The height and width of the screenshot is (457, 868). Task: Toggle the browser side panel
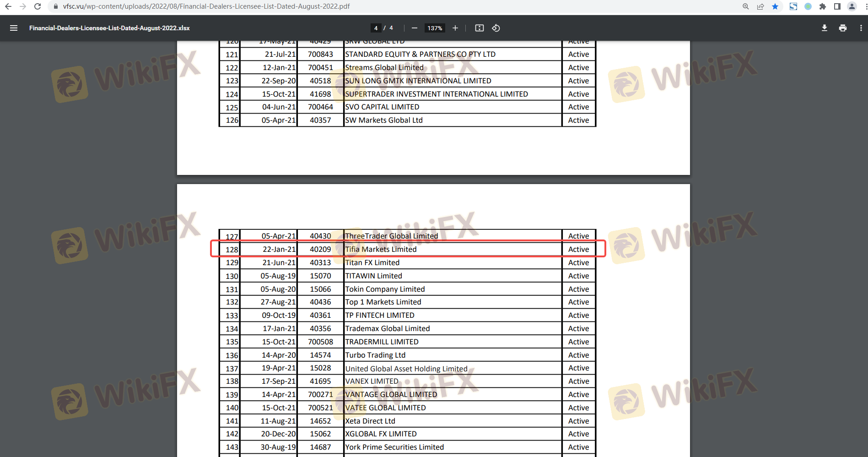837,6
